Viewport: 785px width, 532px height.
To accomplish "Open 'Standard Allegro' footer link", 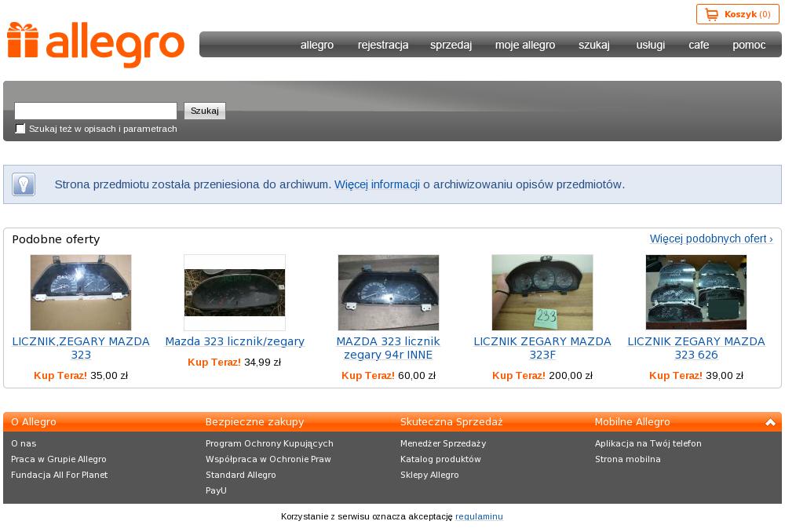I will pyautogui.click(x=241, y=475).
